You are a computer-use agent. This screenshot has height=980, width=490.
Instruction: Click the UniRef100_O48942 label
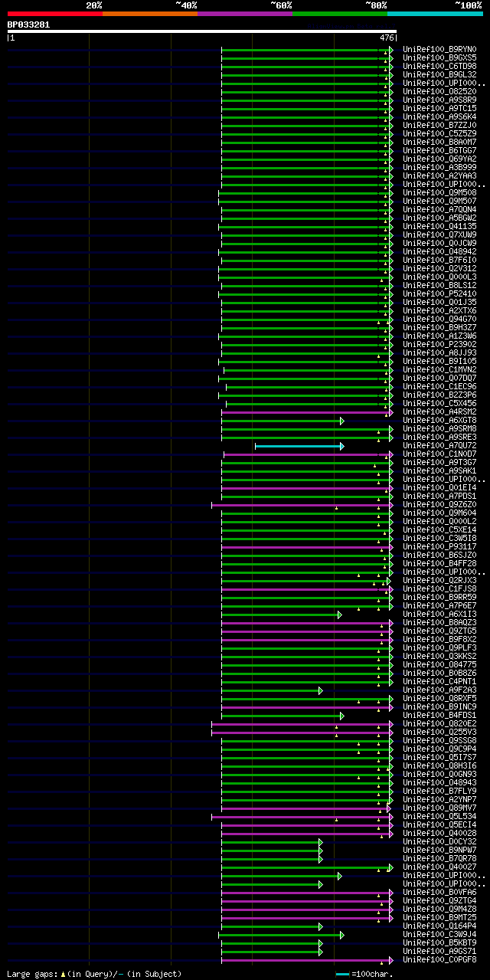coord(439,252)
